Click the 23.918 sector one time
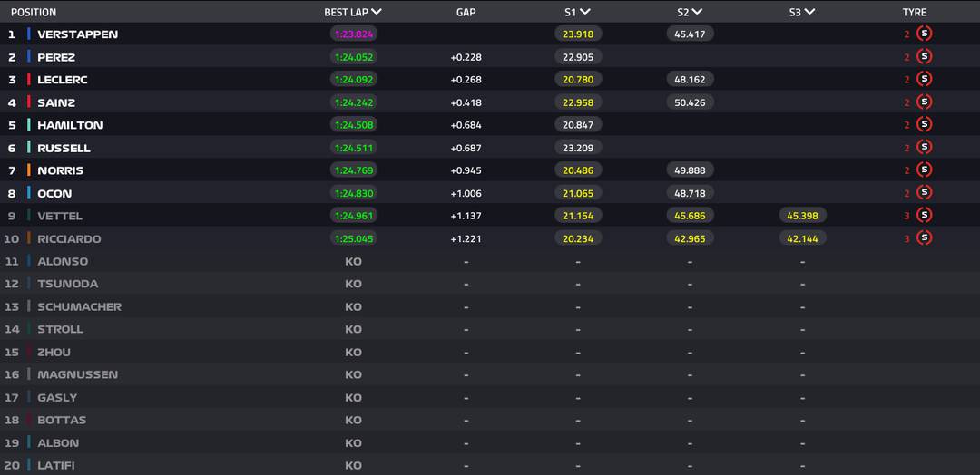Viewport: 980px width, 475px height. tap(578, 34)
